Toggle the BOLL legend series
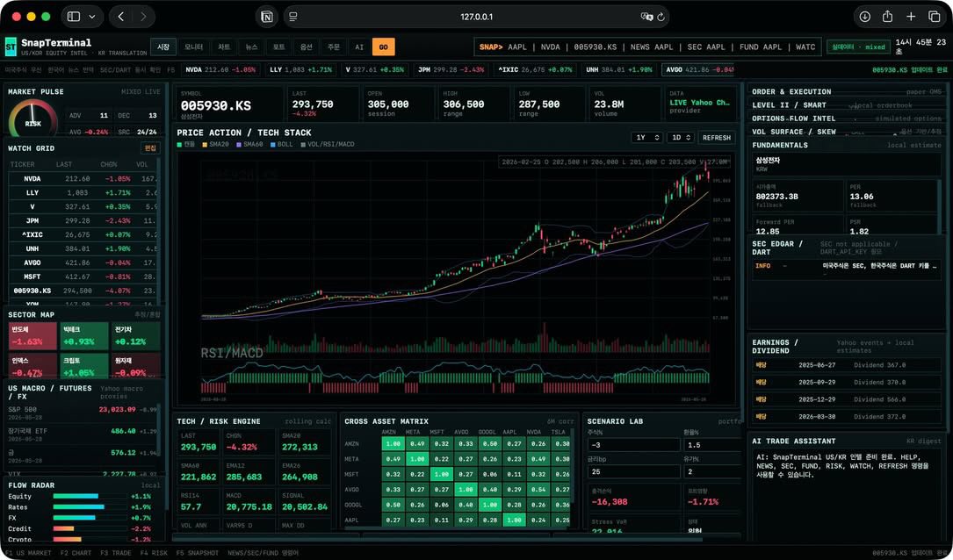The image size is (953, 560). (x=281, y=145)
